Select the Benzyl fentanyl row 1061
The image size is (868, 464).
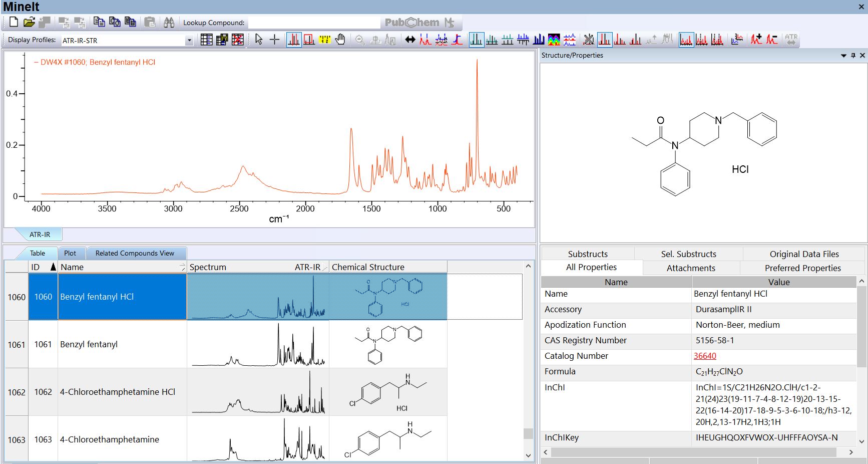pyautogui.click(x=89, y=344)
